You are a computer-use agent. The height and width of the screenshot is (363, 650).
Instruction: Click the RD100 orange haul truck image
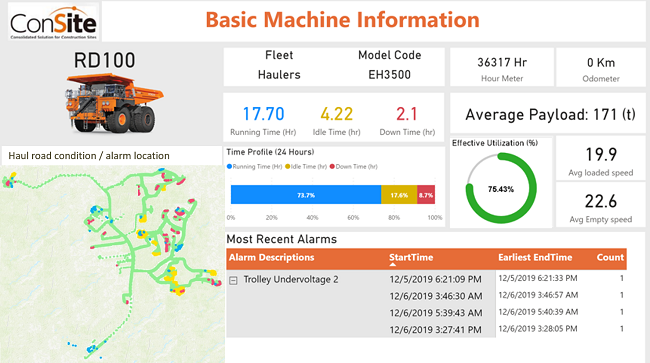114,103
